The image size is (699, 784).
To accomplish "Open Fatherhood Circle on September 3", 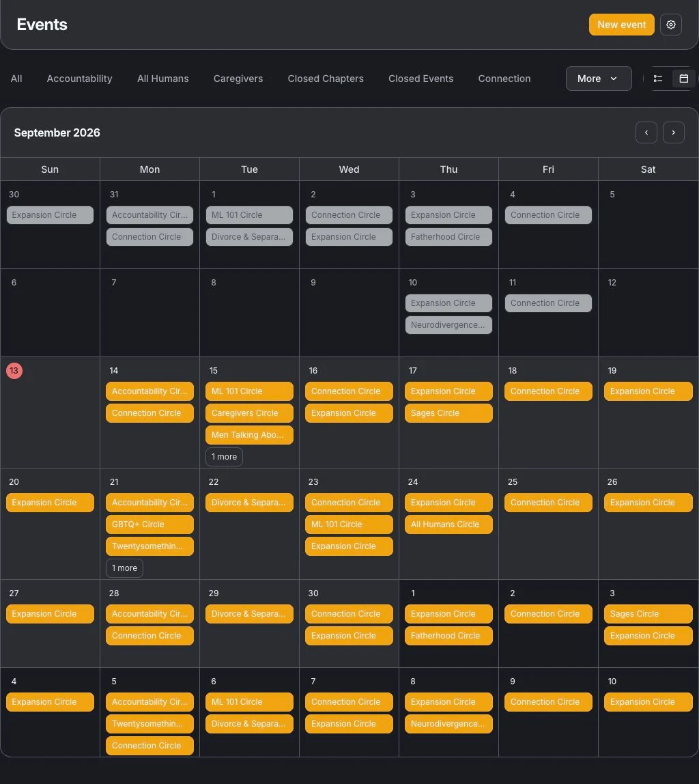I will pyautogui.click(x=448, y=237).
